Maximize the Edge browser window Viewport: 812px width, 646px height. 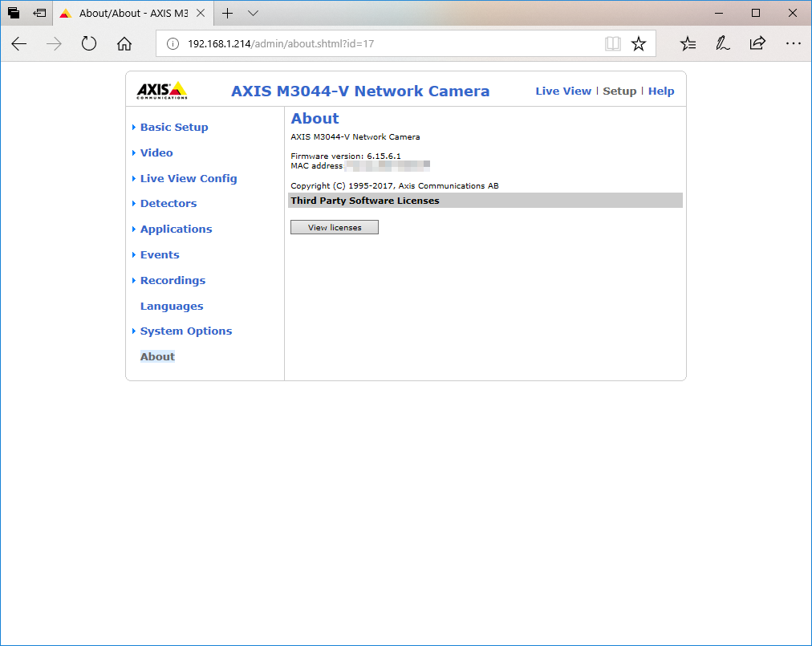pos(756,13)
